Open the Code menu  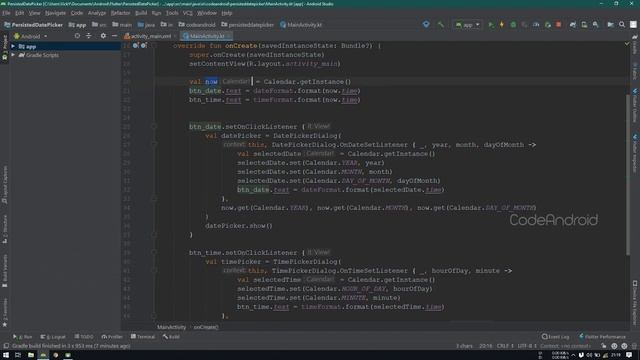point(77,13)
